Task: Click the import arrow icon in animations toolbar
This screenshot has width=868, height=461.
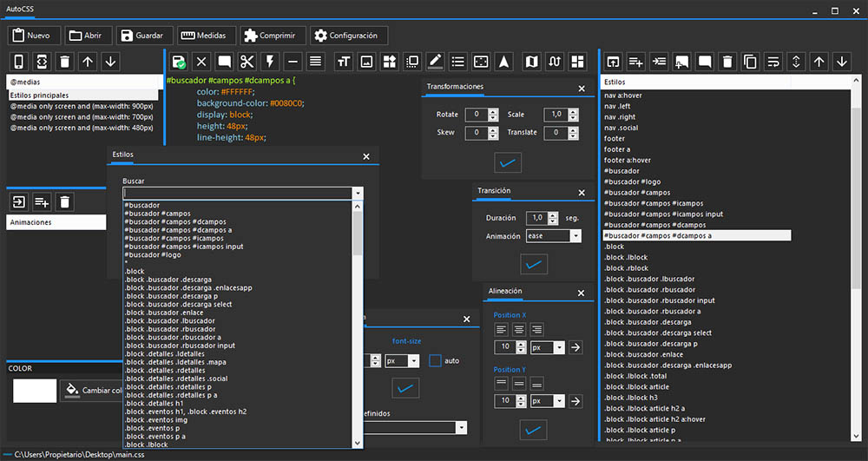Action: [19, 202]
